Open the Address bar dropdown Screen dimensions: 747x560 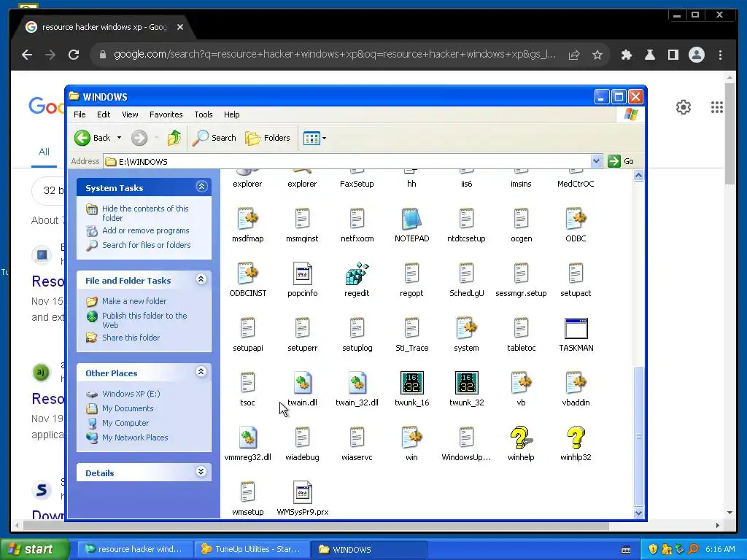click(596, 161)
